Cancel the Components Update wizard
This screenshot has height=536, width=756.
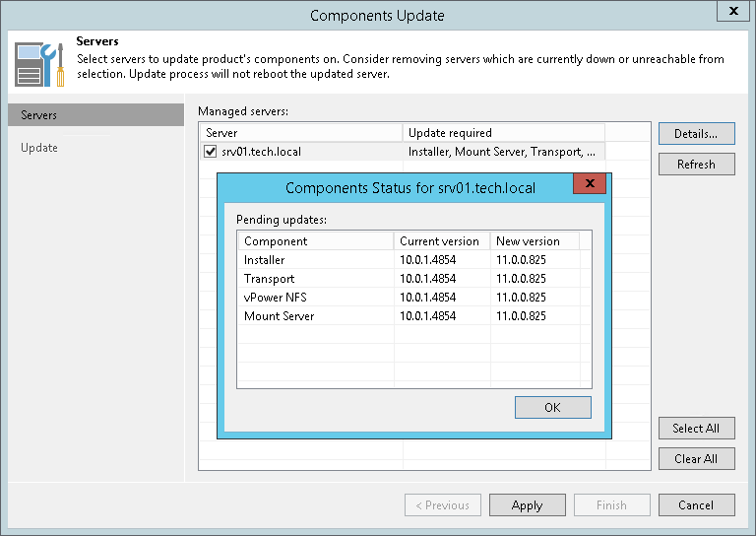click(696, 505)
